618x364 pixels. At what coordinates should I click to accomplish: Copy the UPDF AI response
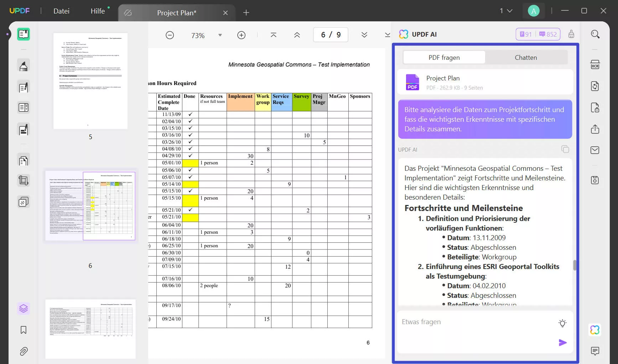[565, 149]
